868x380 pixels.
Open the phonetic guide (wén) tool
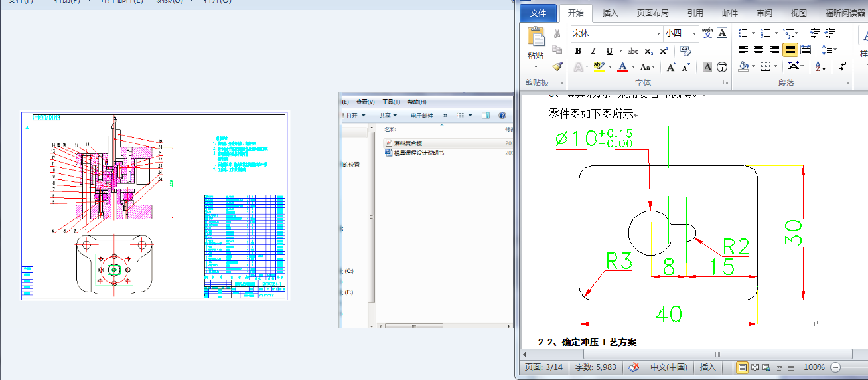[x=707, y=33]
